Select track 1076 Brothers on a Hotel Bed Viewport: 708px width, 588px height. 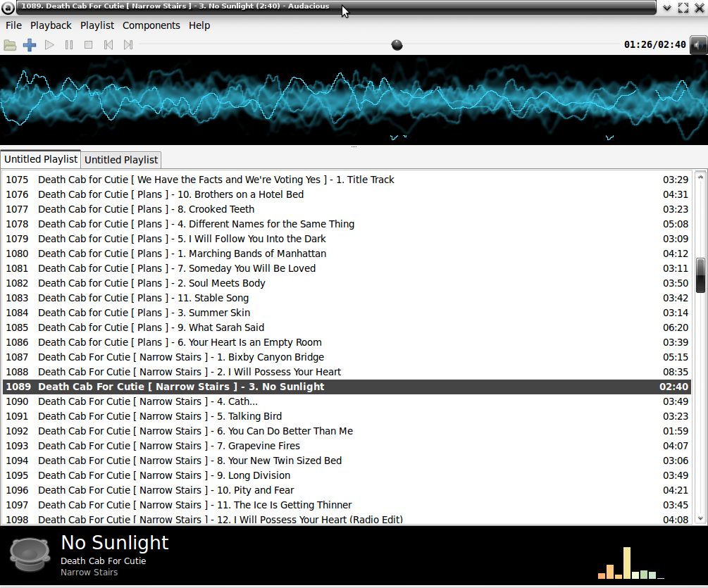coord(347,194)
